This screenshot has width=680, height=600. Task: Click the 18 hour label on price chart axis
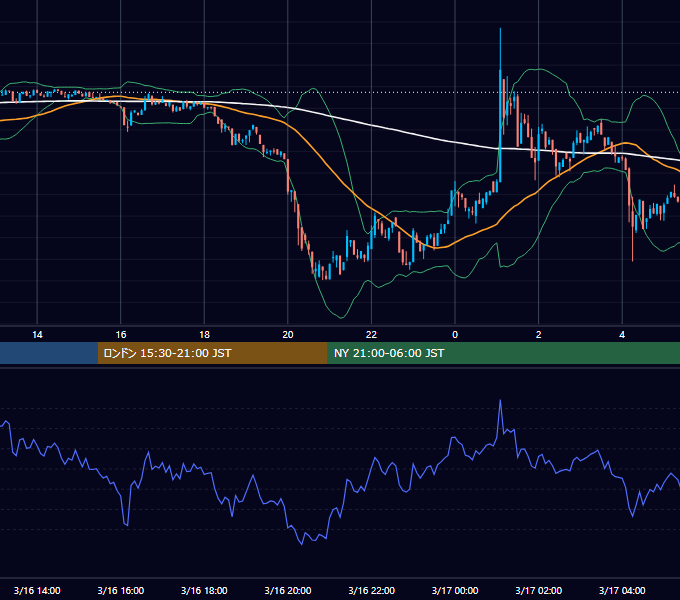204,335
